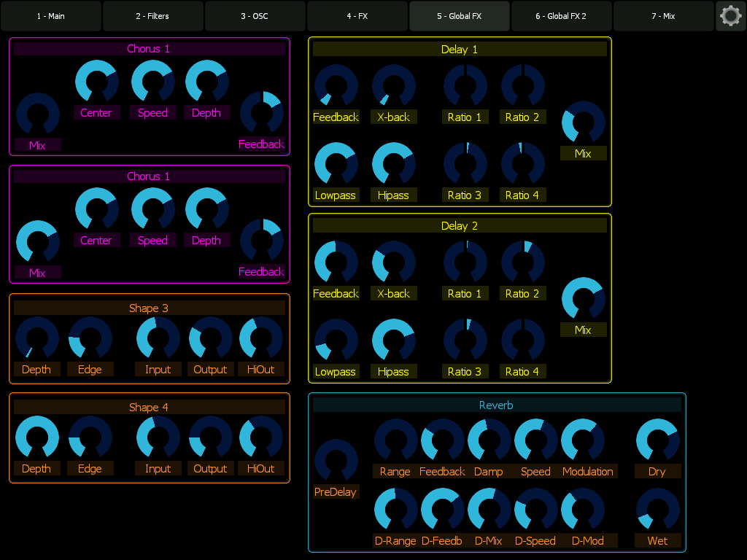The height and width of the screenshot is (560, 747).
Task: Click the Reverb Wet knob
Action: (x=658, y=510)
